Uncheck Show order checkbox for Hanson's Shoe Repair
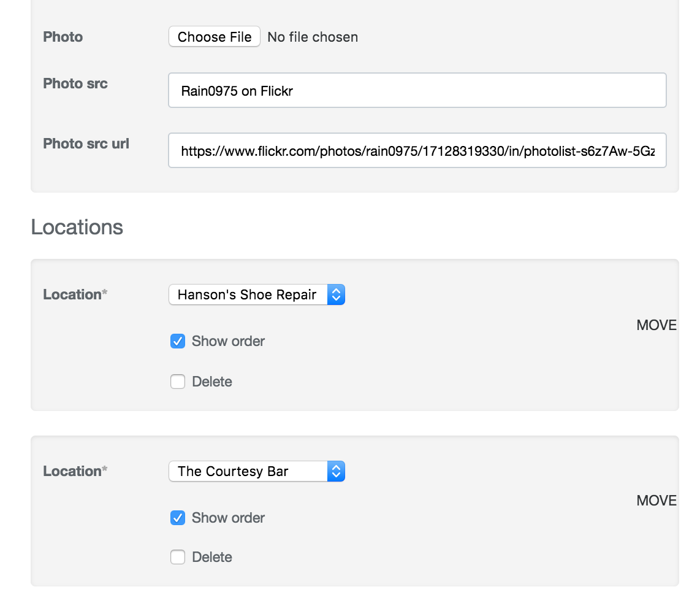 point(178,341)
